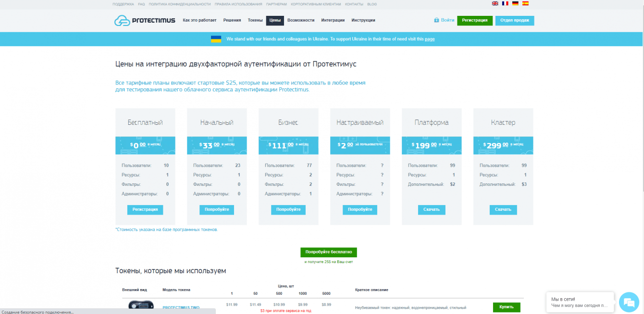Open the Токены menu item

point(255,20)
